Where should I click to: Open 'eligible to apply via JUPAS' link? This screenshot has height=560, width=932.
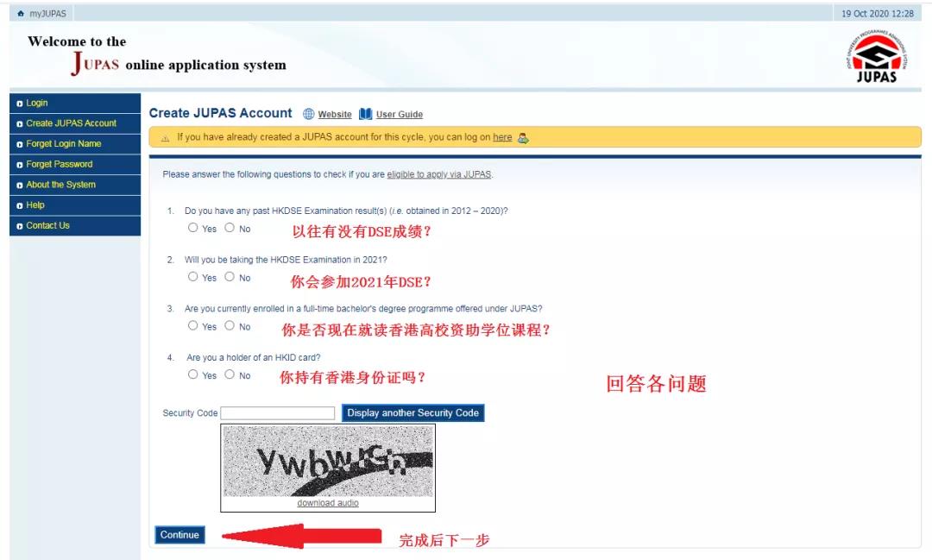pyautogui.click(x=439, y=174)
